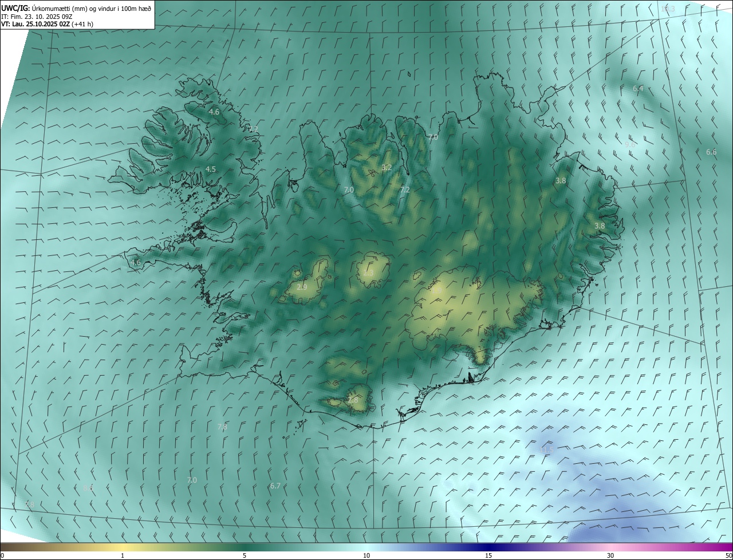
Task: Click the "VT: Lau. 25.10.2025 02Z (+41 h)" line
Action: coord(47,24)
